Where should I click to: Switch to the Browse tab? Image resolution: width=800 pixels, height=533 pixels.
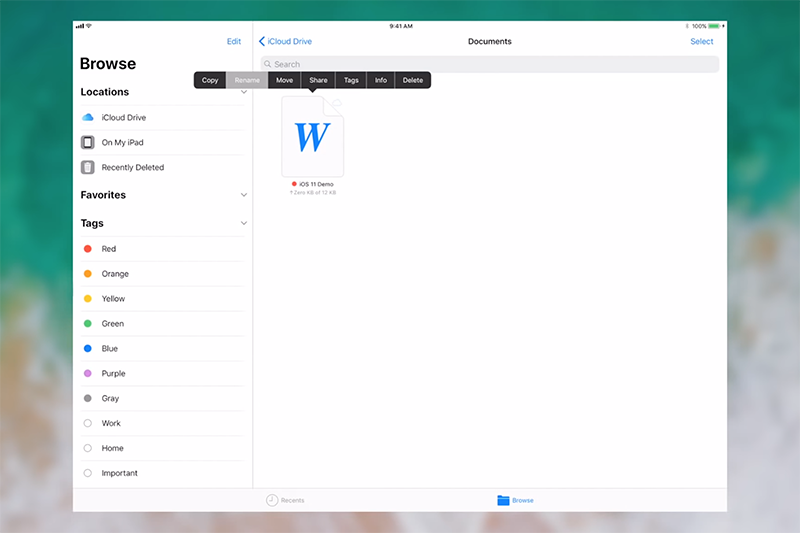[x=515, y=500]
